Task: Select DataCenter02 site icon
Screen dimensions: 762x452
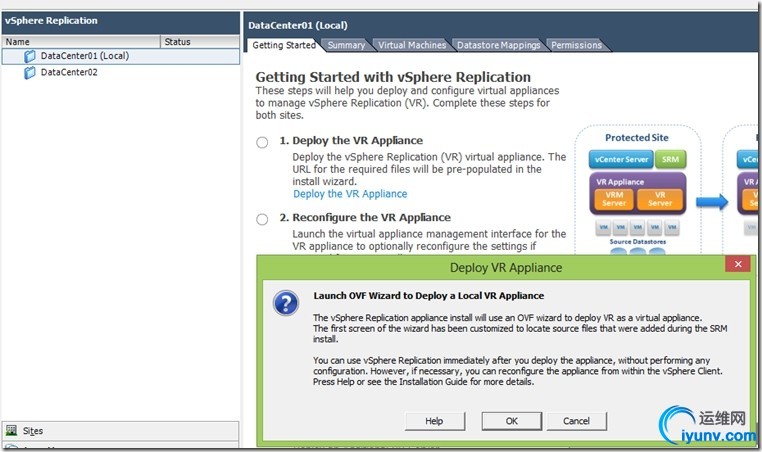Action: (30, 73)
